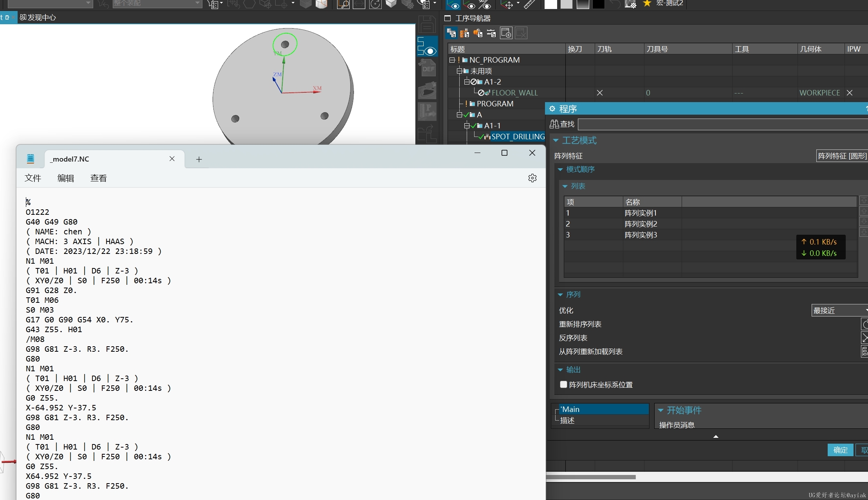Viewport: 868px width, 500px height.
Task: Select 阵列实例2 row in list
Action: coord(710,224)
